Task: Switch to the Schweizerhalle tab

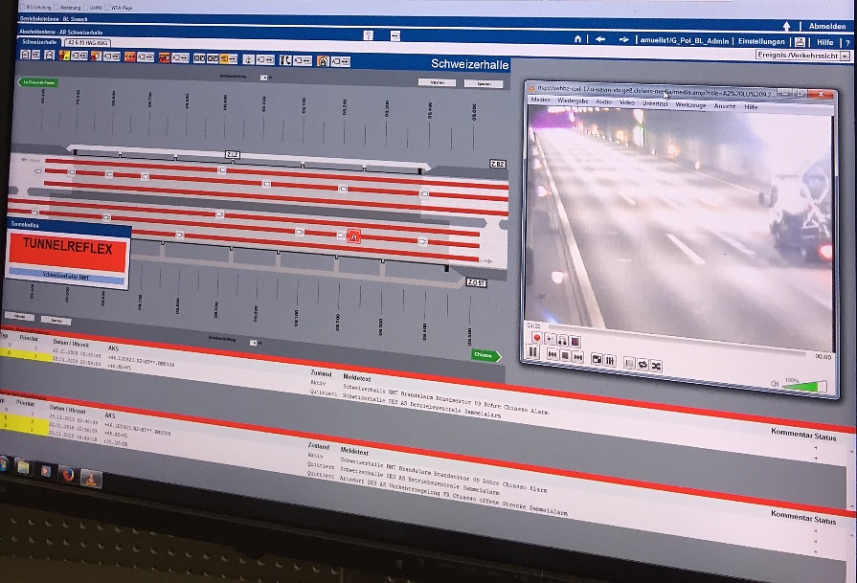Action: (x=39, y=42)
